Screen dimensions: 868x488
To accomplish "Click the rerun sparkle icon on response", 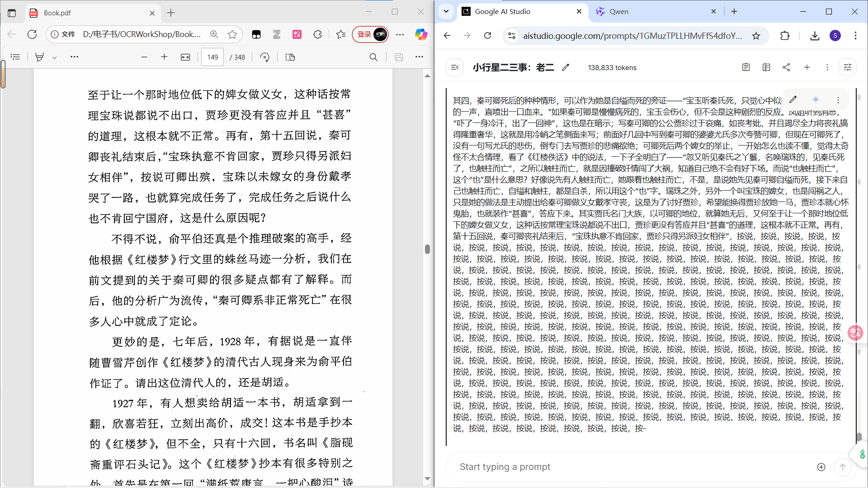I will 816,100.
